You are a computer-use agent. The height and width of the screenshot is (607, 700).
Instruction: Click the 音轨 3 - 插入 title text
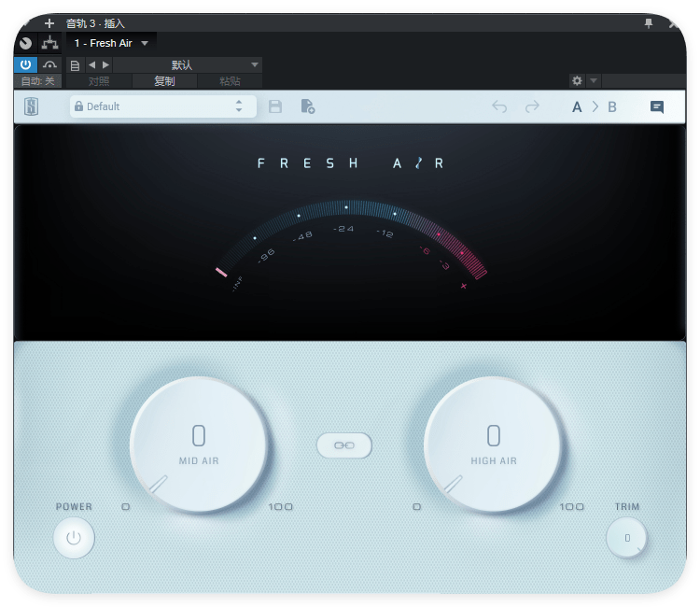click(95, 23)
